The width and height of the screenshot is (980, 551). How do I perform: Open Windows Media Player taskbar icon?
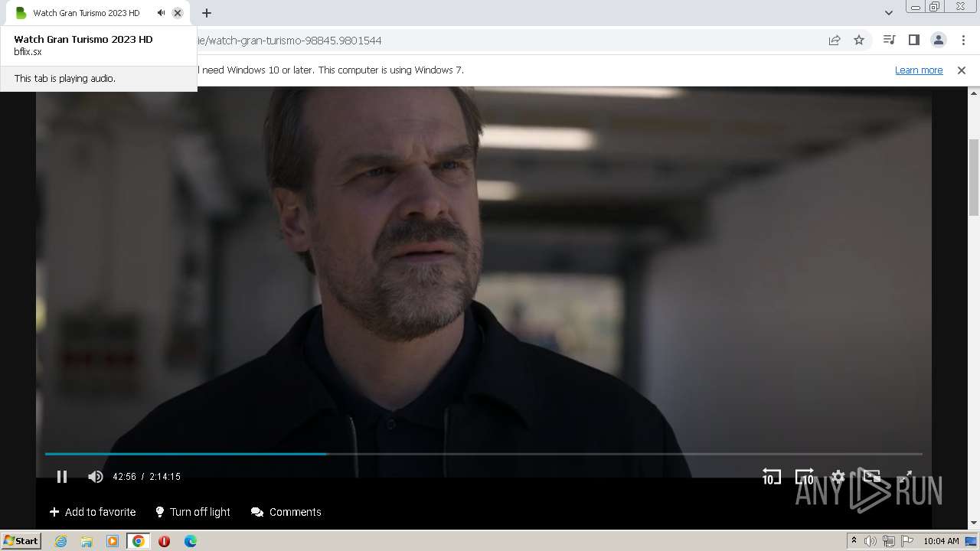point(113,541)
